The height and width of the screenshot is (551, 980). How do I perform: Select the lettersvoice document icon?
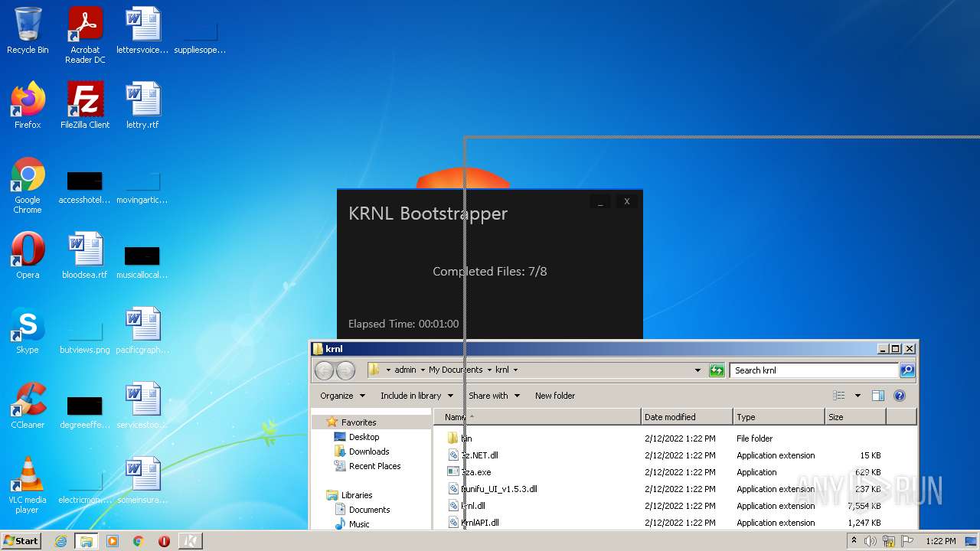click(x=142, y=31)
